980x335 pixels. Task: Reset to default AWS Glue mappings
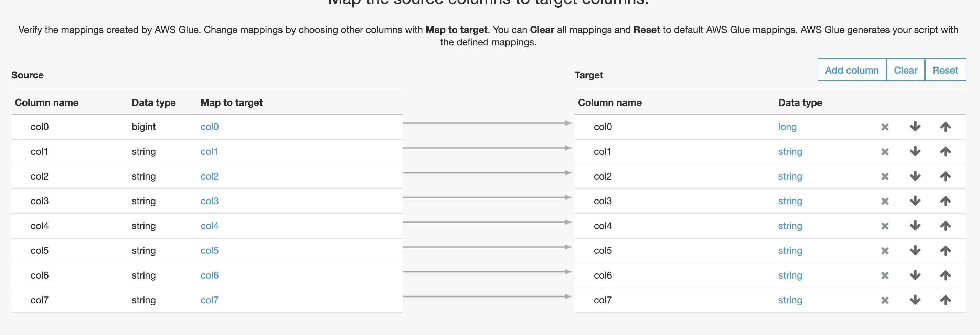tap(945, 71)
